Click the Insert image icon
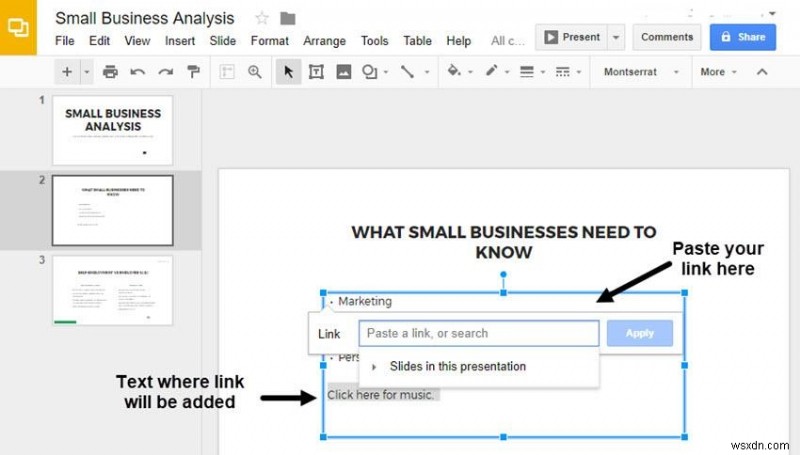This screenshot has height=455, width=800. 344,72
